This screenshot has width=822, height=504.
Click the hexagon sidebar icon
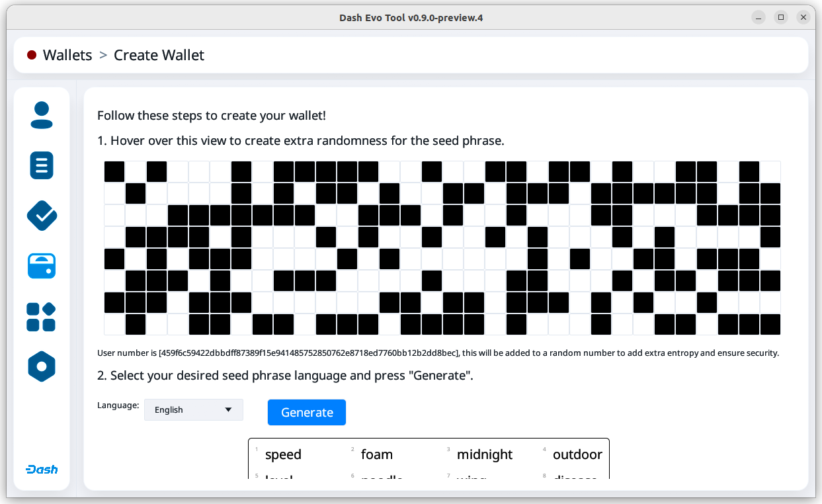(x=42, y=366)
